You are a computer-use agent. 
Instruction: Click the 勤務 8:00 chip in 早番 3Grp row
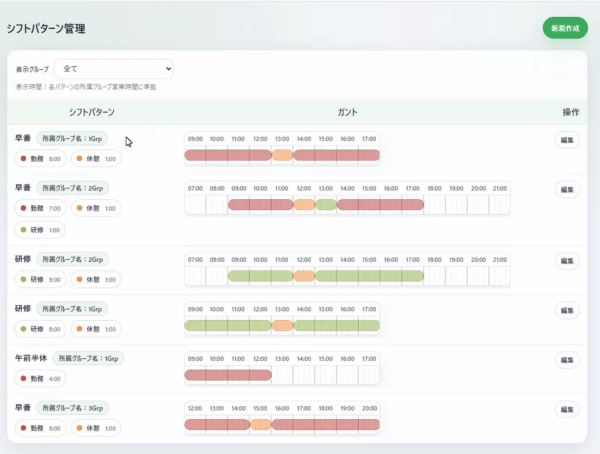pos(41,428)
